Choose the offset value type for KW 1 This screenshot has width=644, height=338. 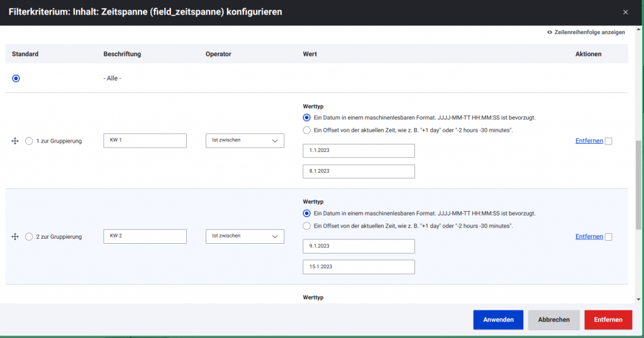(307, 130)
